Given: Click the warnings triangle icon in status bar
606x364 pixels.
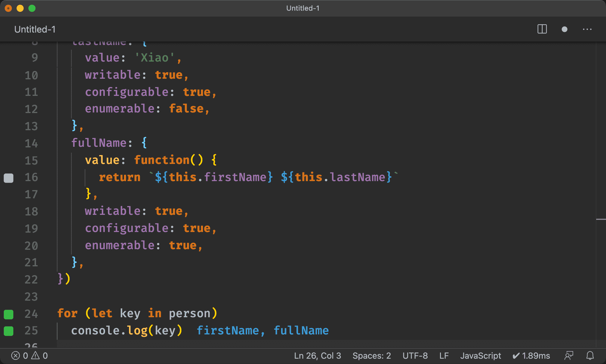Looking at the screenshot, I should click(x=36, y=355).
